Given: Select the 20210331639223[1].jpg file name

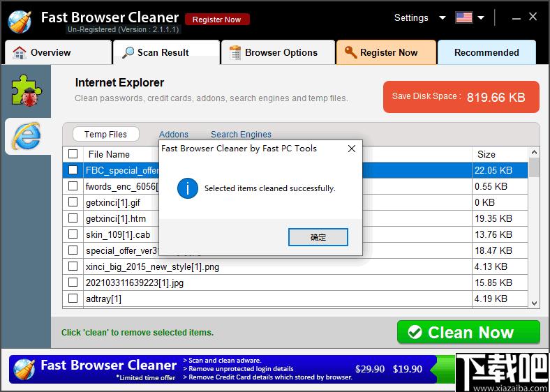Looking at the screenshot, I should click(135, 282).
